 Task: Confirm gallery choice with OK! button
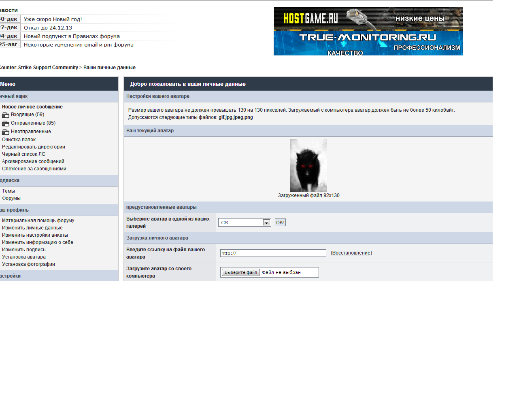[x=280, y=223]
